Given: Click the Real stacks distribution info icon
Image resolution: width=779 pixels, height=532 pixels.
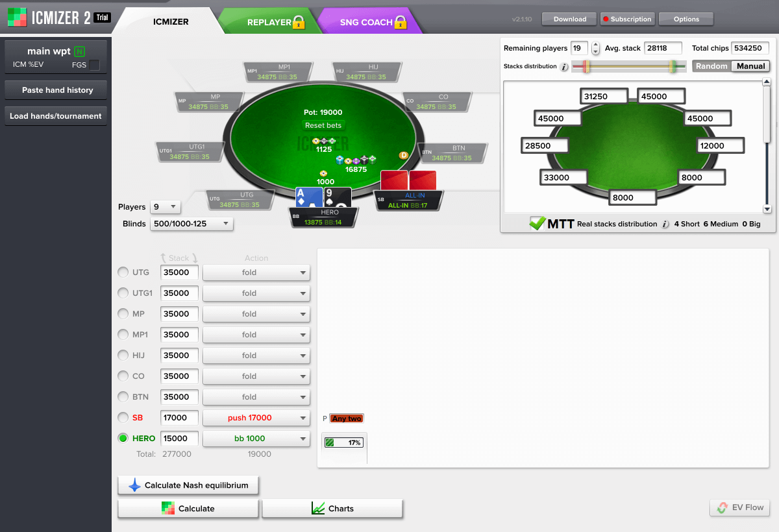Looking at the screenshot, I should pos(665,224).
